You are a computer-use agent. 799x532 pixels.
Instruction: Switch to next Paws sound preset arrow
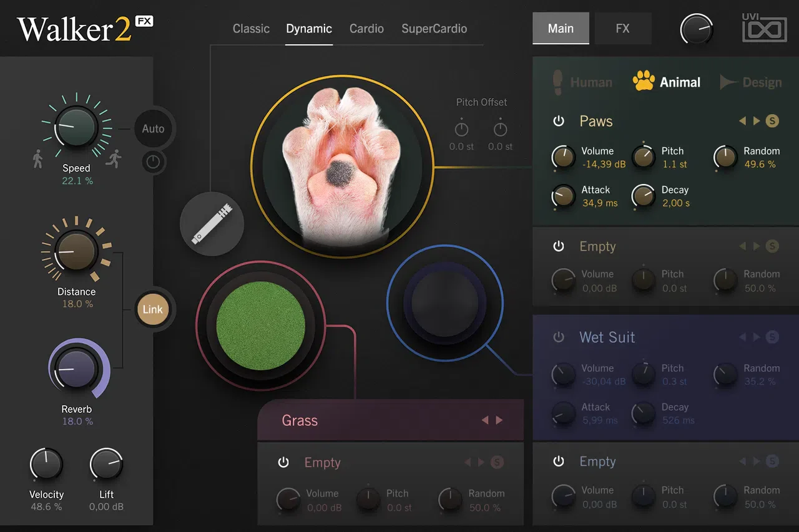(x=757, y=121)
